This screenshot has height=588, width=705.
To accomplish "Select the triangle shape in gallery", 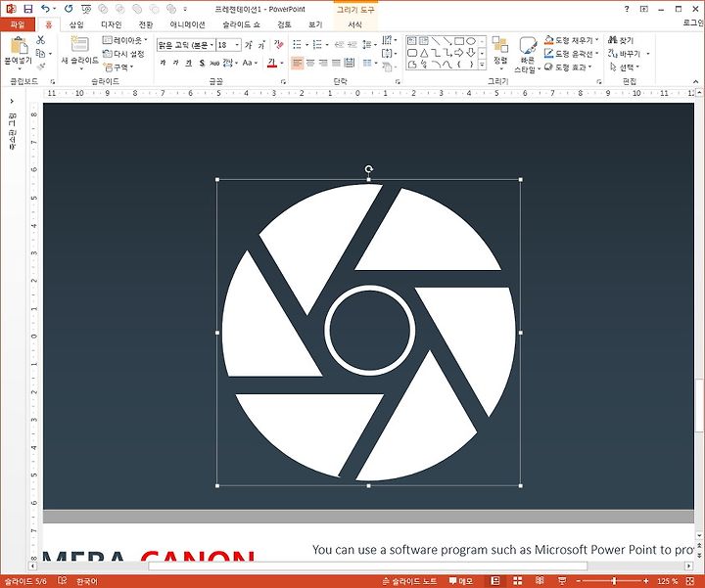I will pos(424,53).
